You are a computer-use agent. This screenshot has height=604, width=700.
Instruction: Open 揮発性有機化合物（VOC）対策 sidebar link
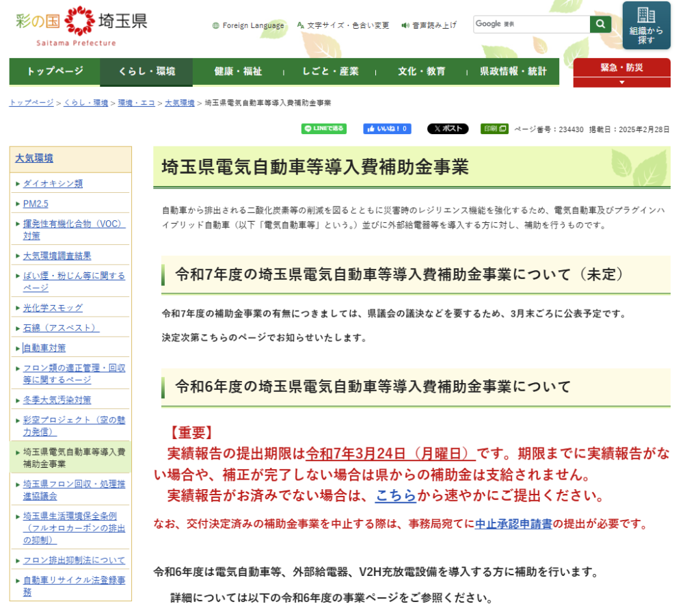pos(74,230)
